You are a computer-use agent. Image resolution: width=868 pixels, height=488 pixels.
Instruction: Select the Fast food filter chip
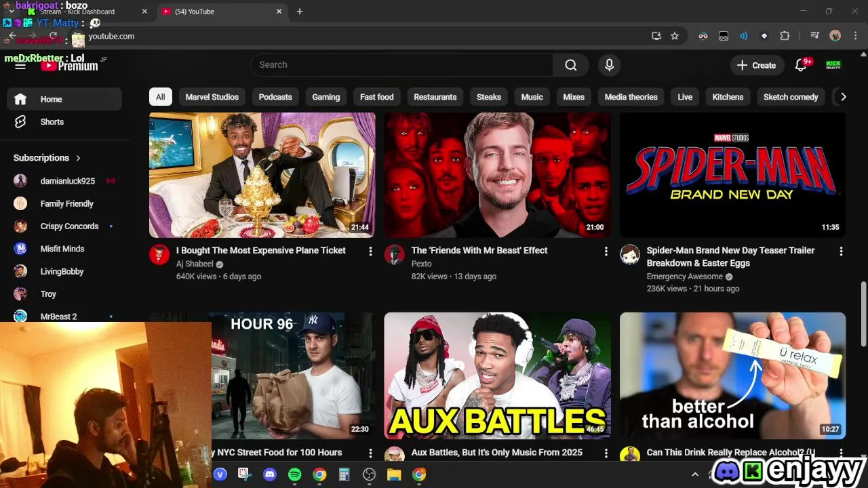(x=377, y=97)
